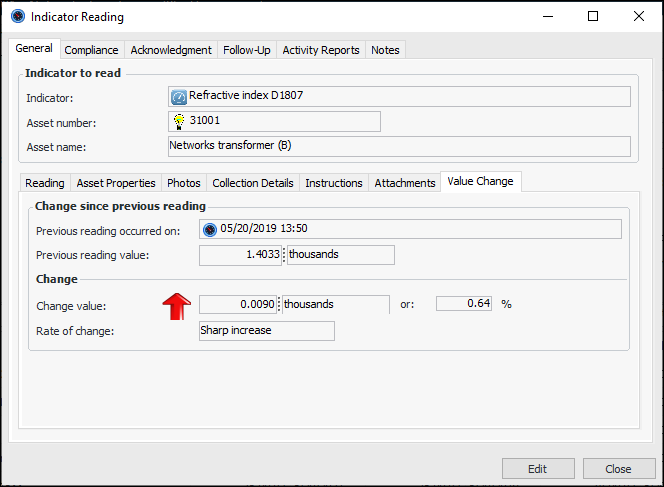The width and height of the screenshot is (664, 487).
Task: Click the Previous reading value field showing 1.4033
Action: pos(241,255)
